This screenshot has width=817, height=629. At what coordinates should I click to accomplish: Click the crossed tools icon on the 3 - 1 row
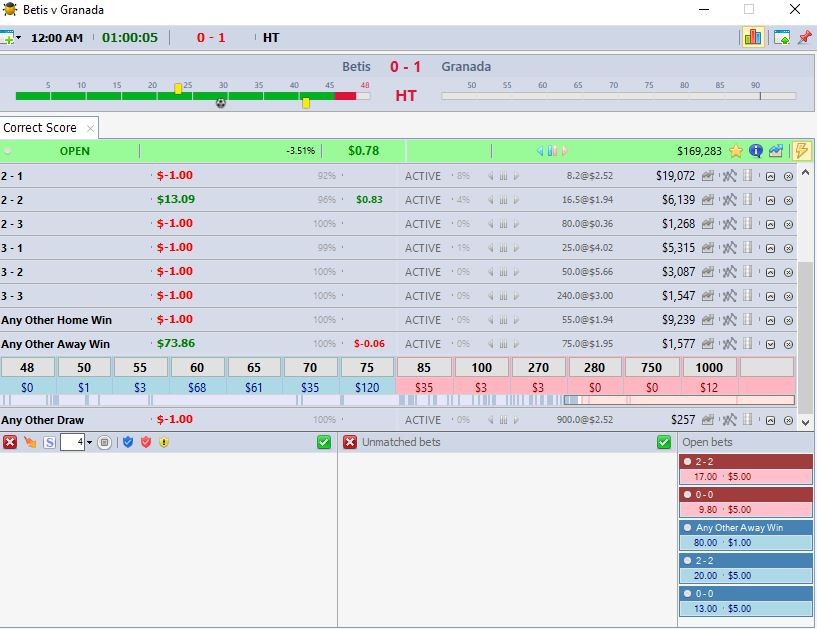tap(729, 248)
